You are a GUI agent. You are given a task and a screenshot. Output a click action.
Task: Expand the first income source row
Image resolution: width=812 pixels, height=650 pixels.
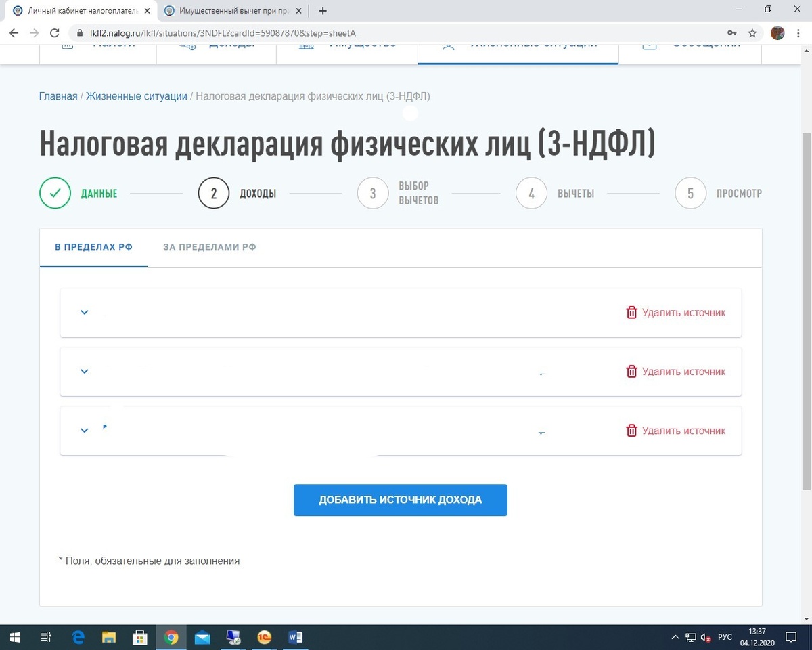(x=84, y=312)
